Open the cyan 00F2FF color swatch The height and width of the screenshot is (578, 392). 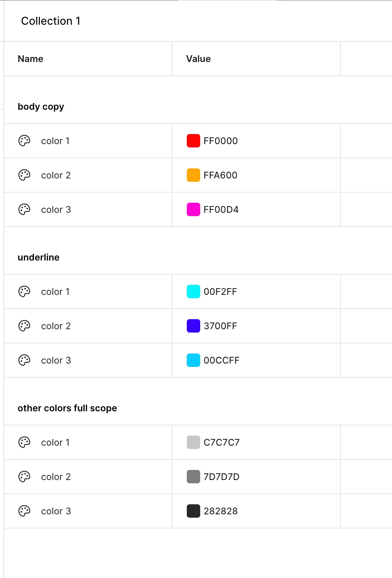click(193, 292)
